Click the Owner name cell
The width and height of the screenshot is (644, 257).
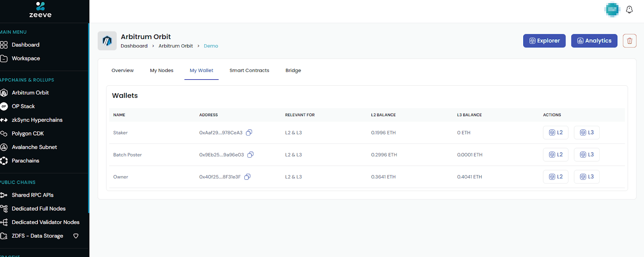(x=120, y=177)
